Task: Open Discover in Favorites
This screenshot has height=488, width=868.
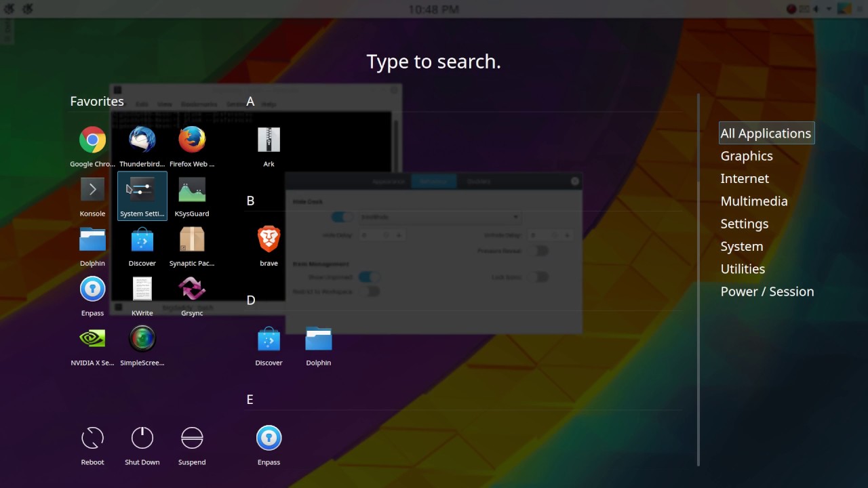Action: (142, 245)
